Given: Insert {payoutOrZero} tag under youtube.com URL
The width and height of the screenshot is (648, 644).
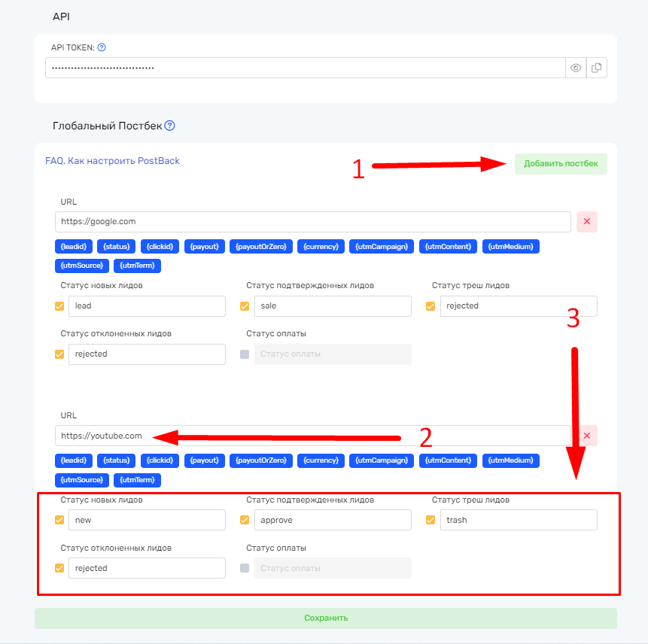Looking at the screenshot, I should point(260,460).
